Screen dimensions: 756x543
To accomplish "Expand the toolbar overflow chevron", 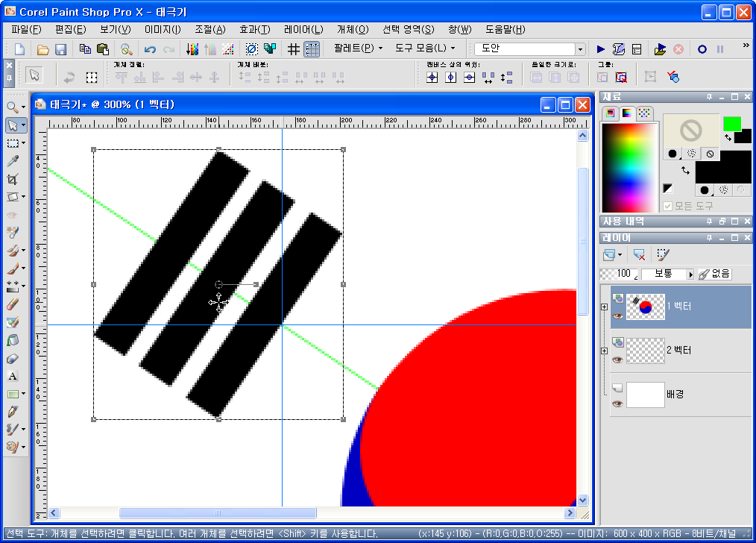I will pyautogui.click(x=746, y=45).
